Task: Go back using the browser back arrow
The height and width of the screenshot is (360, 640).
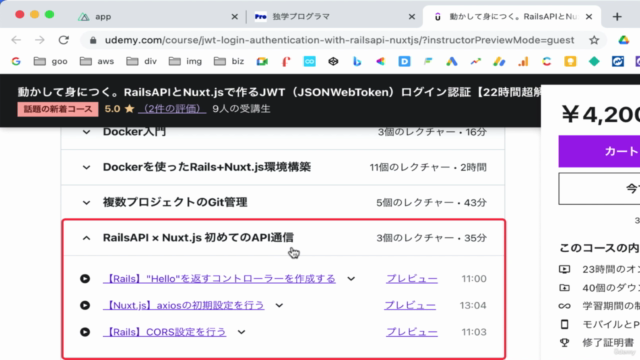Action: (x=16, y=40)
